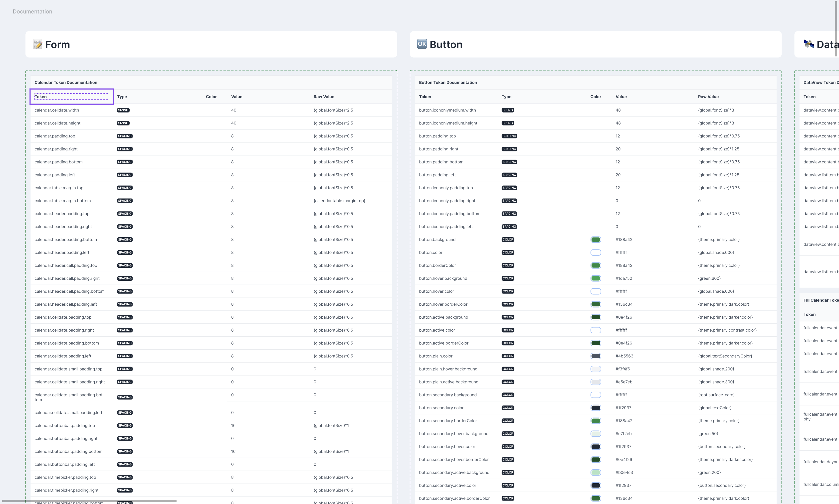Click SPACING badge for calendar.celldate.small.padding.bottom
839x504 pixels.
click(125, 397)
